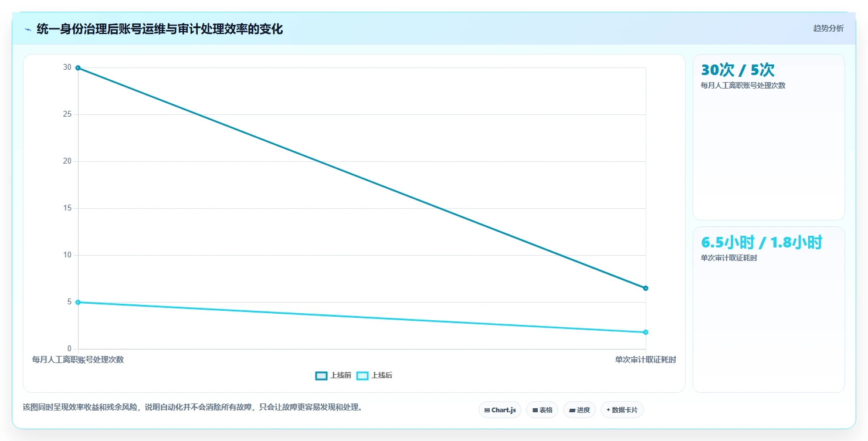Select the Chart.js tag chip
Viewport: 868px width, 441px height.
[x=500, y=410]
